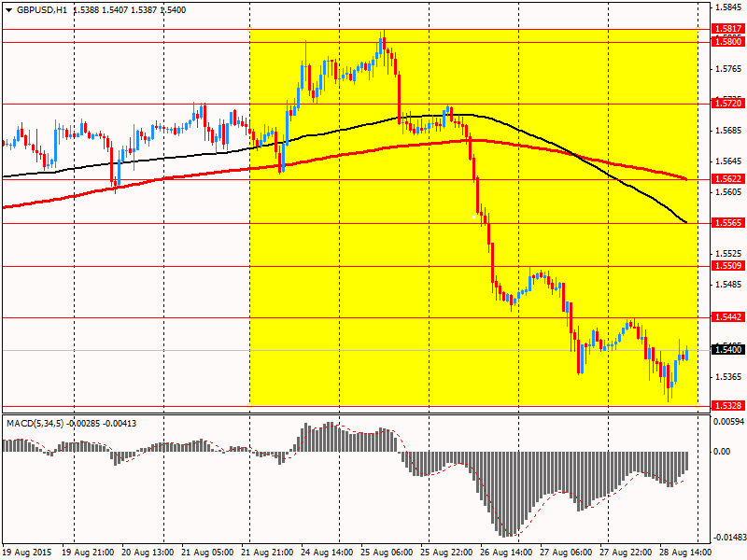Click the 19 Aug 21:00 time label
Screen dimensions: 747x560
[x=88, y=553]
